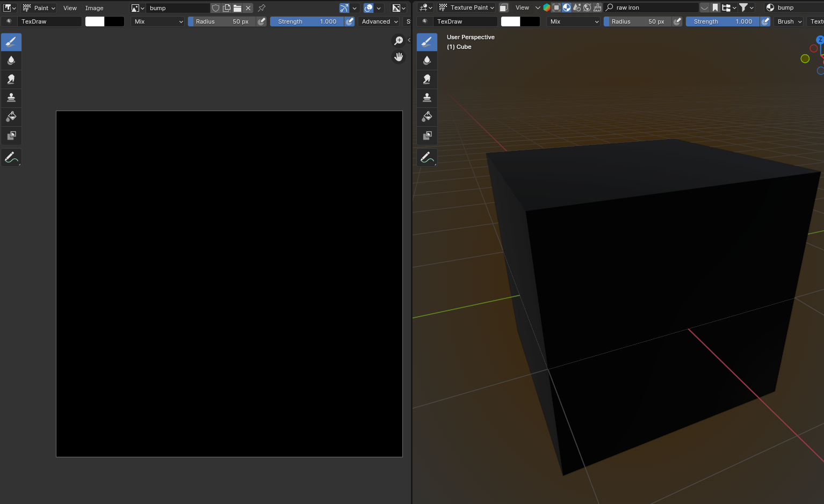
Task: Select the Smear tool in the 3D viewport
Action: coord(427,79)
